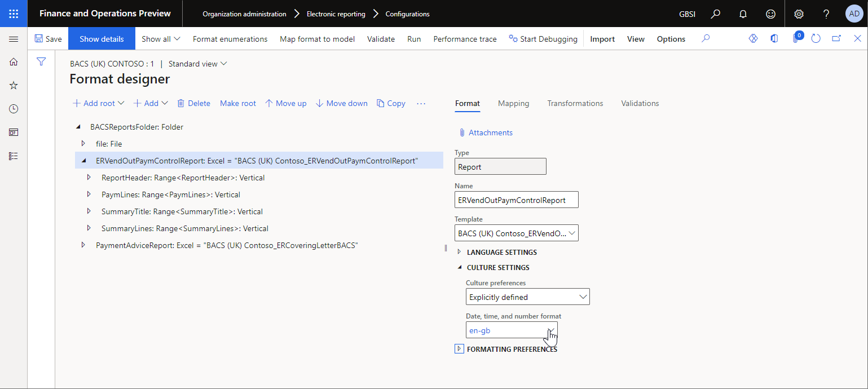This screenshot has height=389, width=868.
Task: Open form in a new window icon
Action: click(x=836, y=38)
